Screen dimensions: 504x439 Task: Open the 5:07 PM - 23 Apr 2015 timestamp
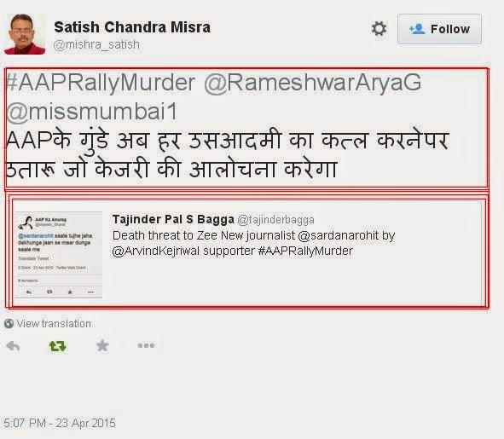click(x=60, y=424)
